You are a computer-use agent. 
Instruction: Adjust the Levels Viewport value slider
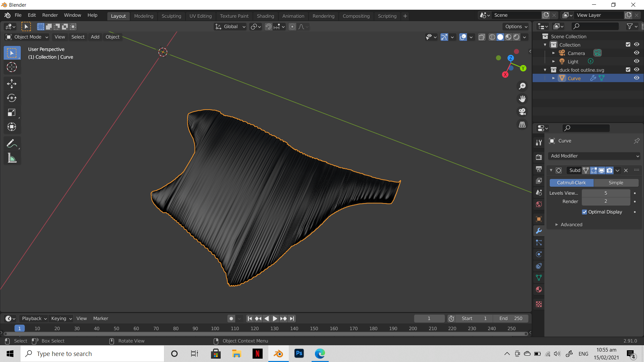pyautogui.click(x=606, y=193)
